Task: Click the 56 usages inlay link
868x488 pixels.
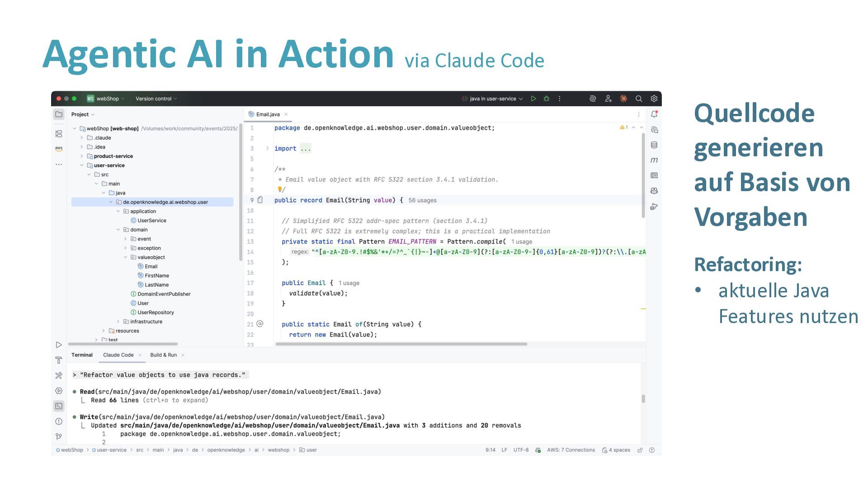Action: pos(422,200)
